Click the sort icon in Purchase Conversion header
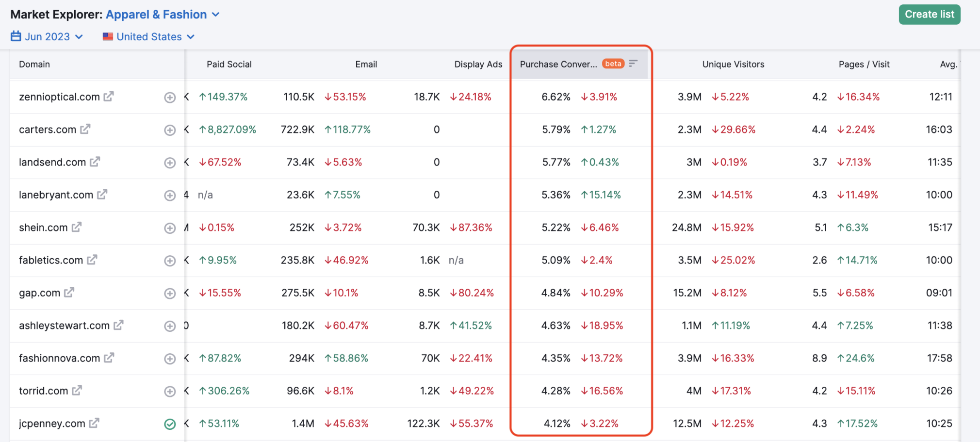Viewport: 980px width, 442px height. coord(633,64)
